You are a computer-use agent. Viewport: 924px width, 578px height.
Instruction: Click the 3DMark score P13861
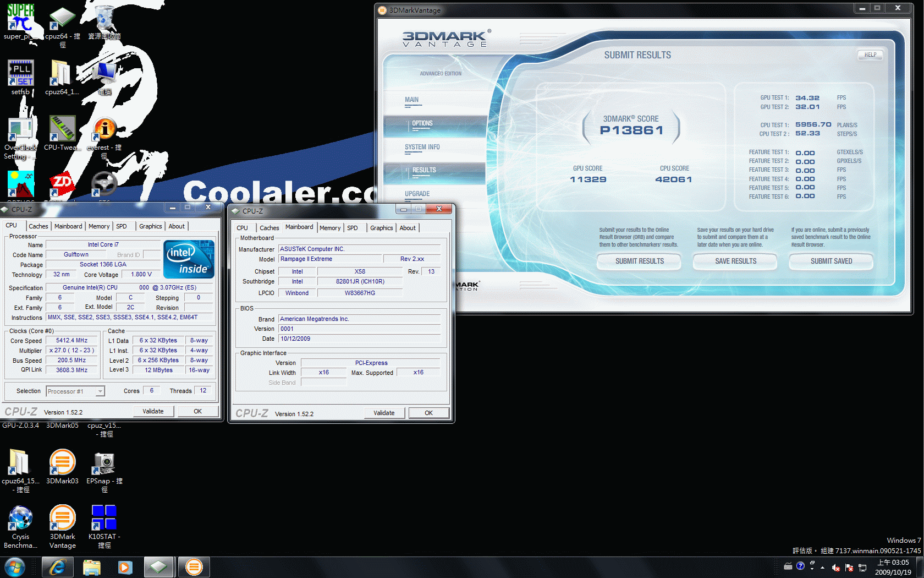pyautogui.click(x=631, y=130)
